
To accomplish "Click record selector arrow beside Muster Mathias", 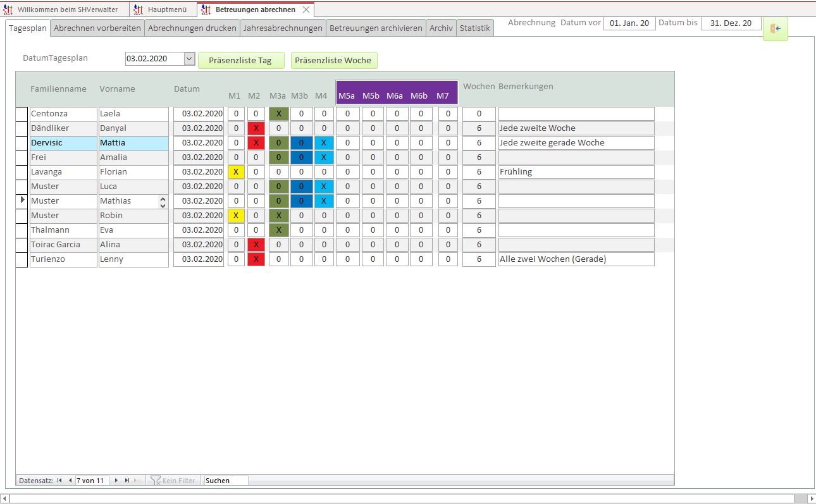I will [22, 200].
